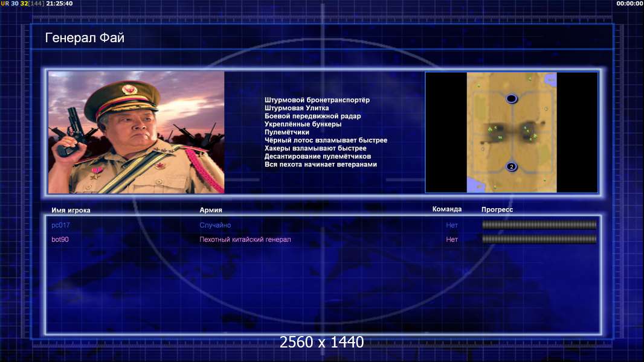Screen dimensions: 644x362
Task: Click the 'Случайно' army entry
Action: pyautogui.click(x=215, y=225)
